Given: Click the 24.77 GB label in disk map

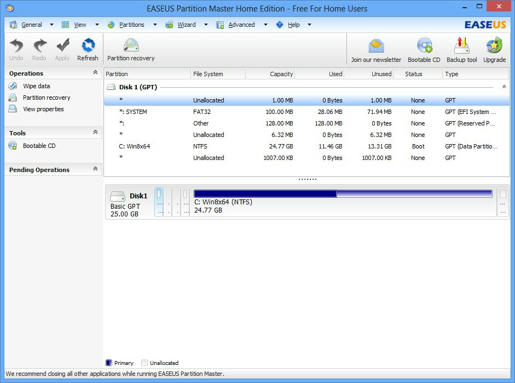Looking at the screenshot, I should point(208,210).
